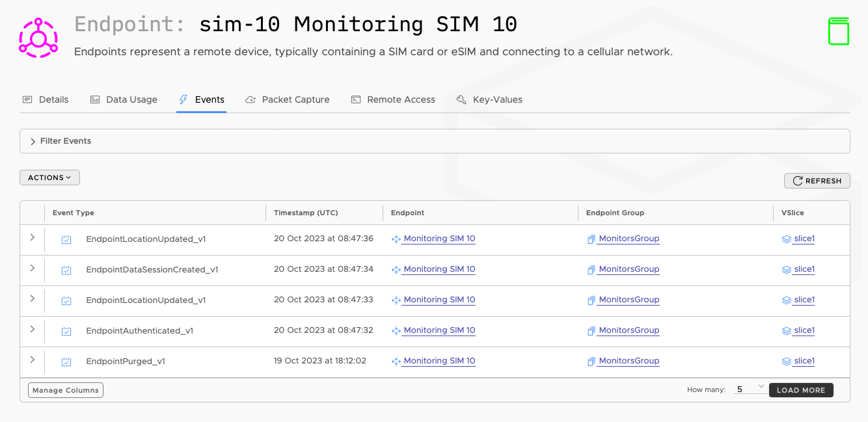Click slice layers icon in EndpointPurged_v1 row
Screen dimensions: 868x422
coord(786,362)
